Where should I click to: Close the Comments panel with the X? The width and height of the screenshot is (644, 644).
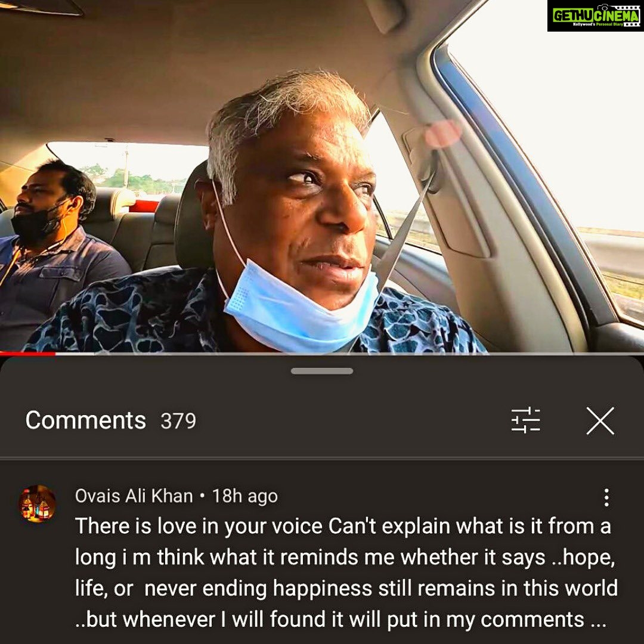click(x=600, y=420)
